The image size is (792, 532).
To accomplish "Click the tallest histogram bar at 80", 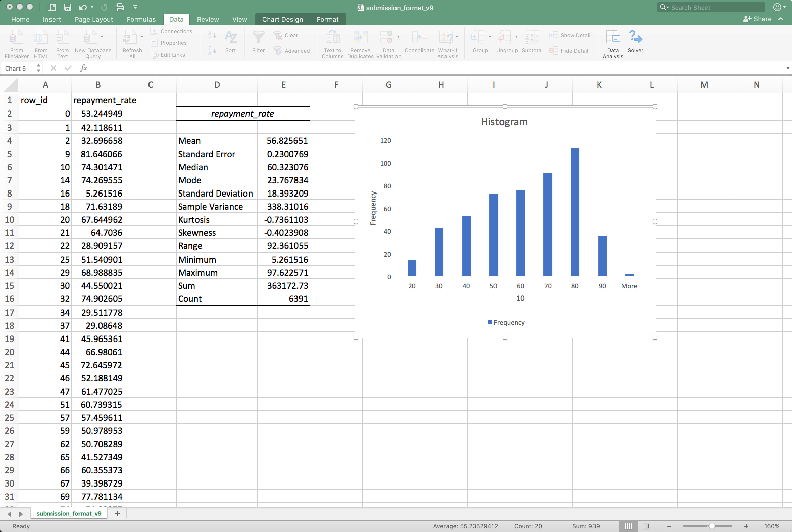I will (575, 212).
